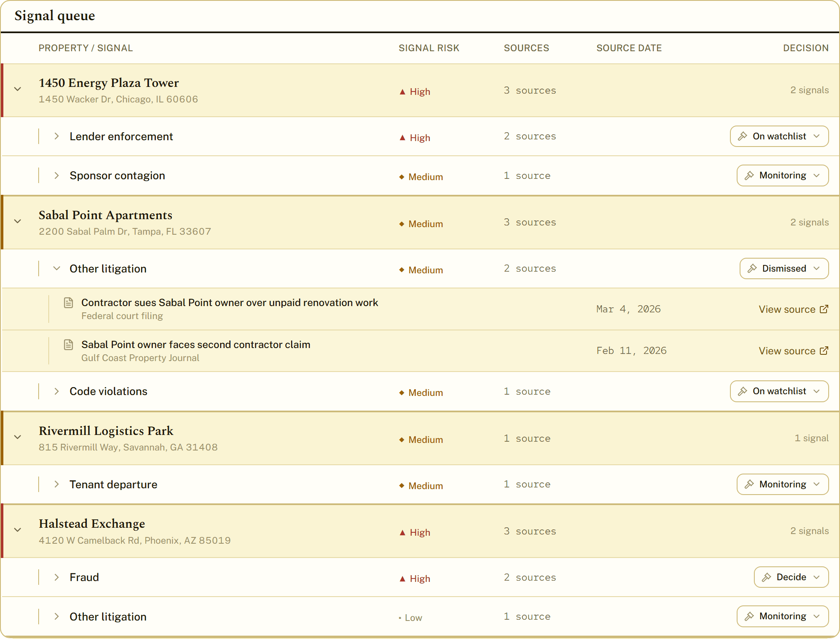
Task: Collapse the Sabal Point Apartments group
Action: [18, 221]
